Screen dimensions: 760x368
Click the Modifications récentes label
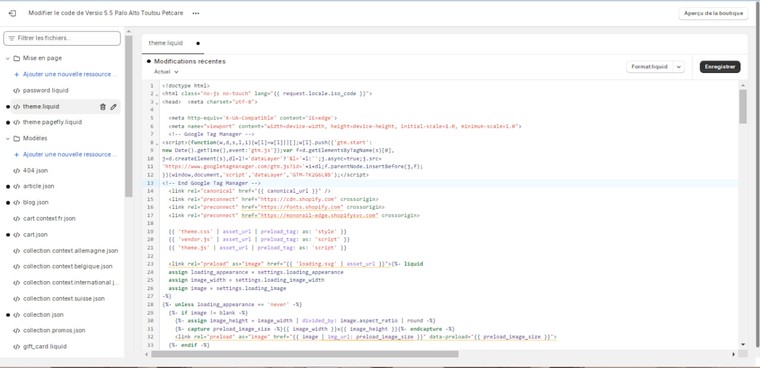click(190, 62)
